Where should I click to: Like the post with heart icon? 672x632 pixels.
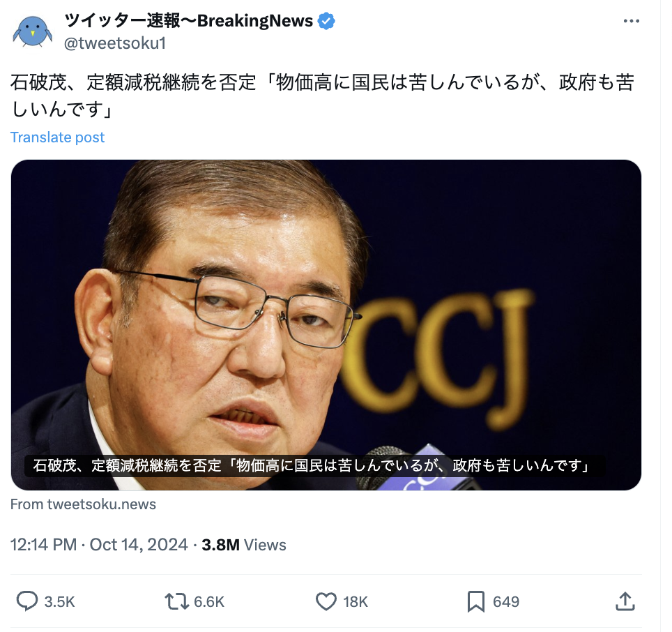tap(326, 601)
